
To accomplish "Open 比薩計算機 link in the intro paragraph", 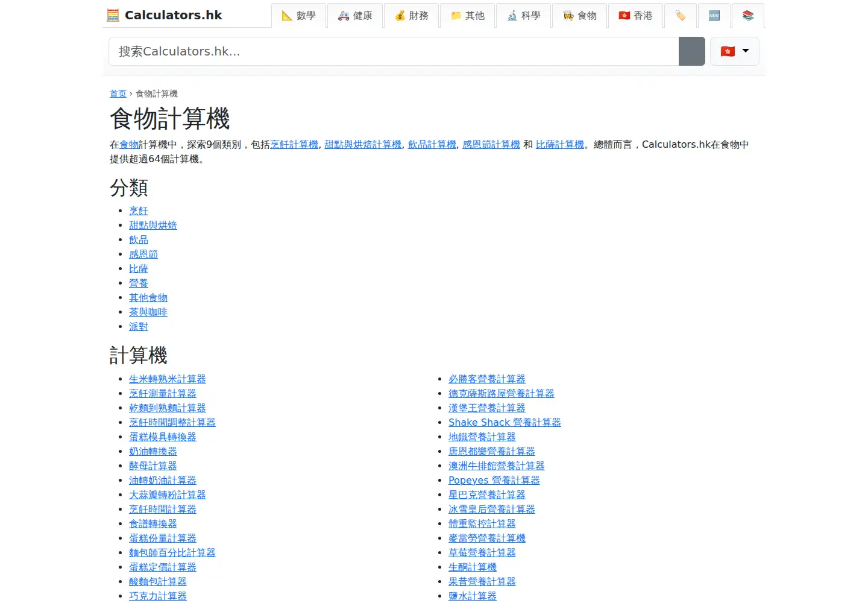I will [x=560, y=145].
